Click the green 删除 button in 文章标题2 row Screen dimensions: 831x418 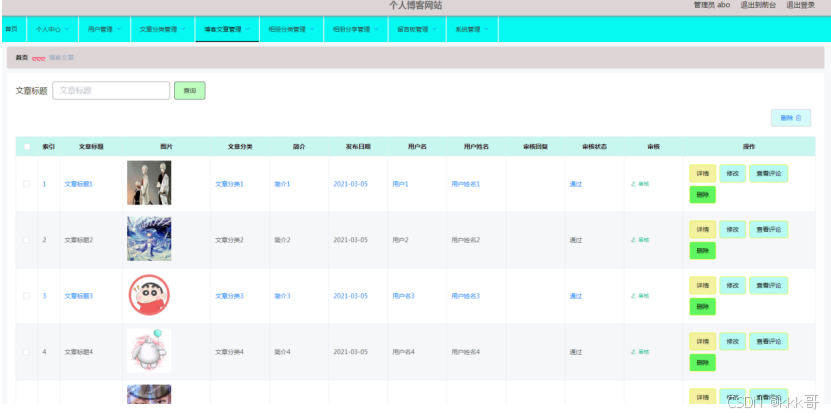[702, 251]
